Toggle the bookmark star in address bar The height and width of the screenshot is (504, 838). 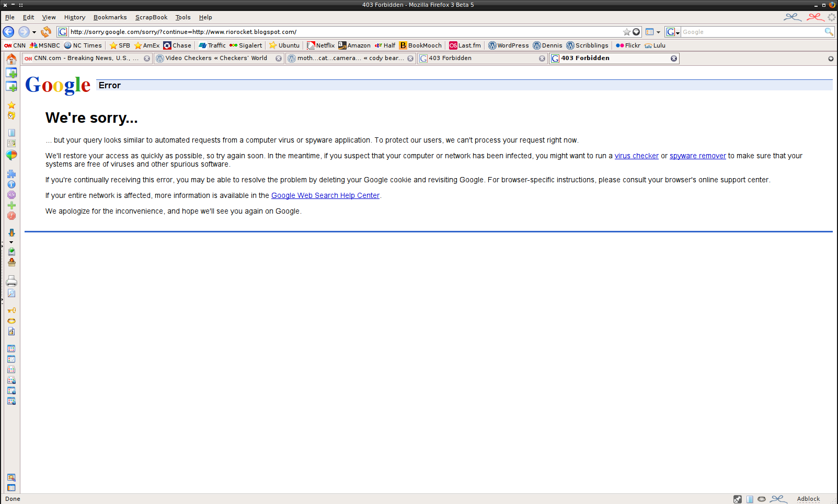pos(626,32)
